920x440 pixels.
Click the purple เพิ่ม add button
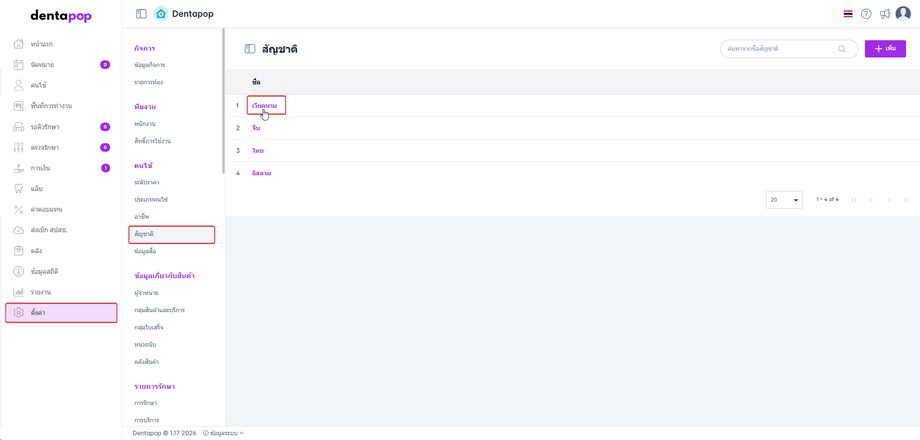(885, 49)
